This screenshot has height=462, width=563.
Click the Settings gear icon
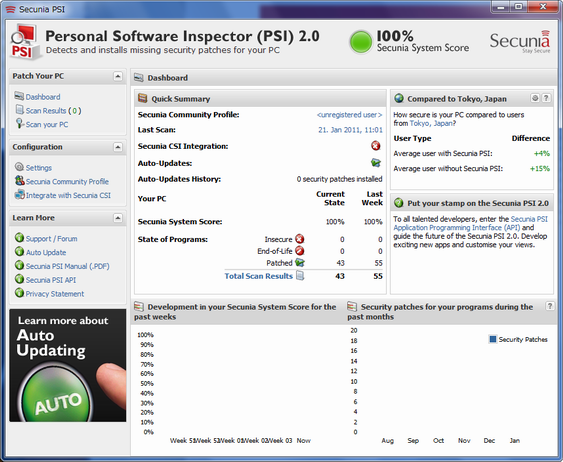pyautogui.click(x=19, y=167)
